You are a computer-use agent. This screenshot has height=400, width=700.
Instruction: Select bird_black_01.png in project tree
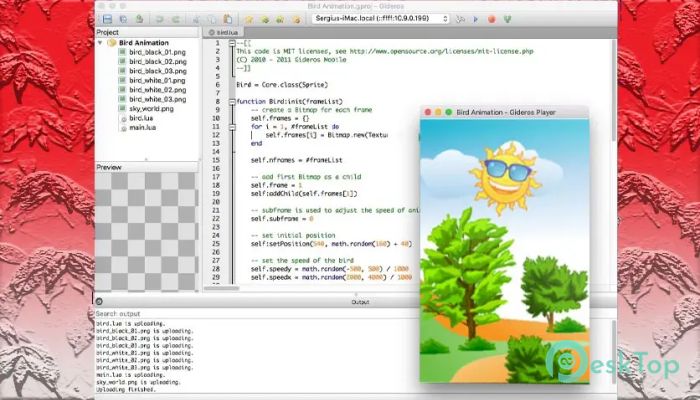pos(157,52)
